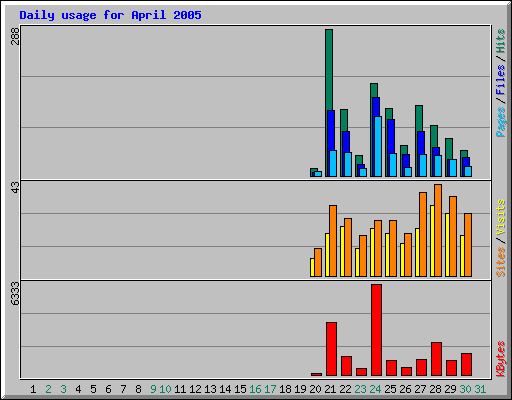Select the tallest red KBytes bar, day 24
Screen dimensions: 512x400
click(377, 330)
